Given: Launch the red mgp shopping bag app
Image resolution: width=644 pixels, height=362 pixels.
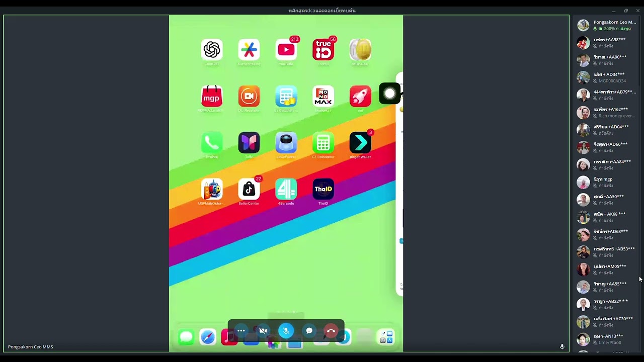Looking at the screenshot, I should (x=212, y=96).
